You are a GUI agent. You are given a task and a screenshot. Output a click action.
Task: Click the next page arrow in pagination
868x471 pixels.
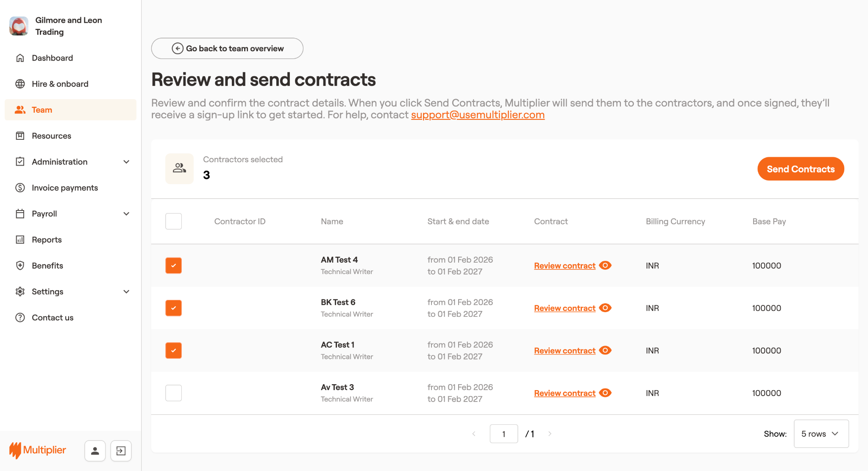(550, 434)
